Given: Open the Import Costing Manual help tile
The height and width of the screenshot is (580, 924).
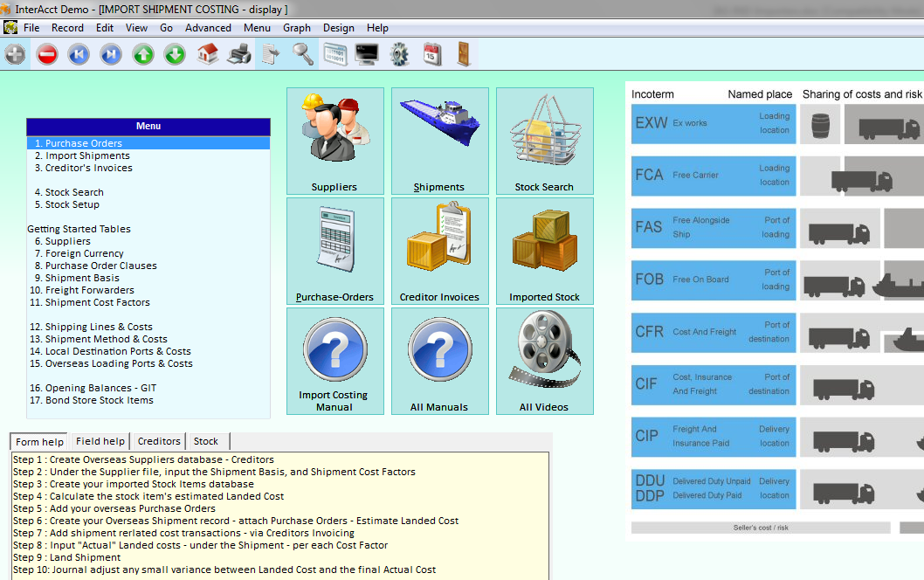Looking at the screenshot, I should click(x=334, y=362).
